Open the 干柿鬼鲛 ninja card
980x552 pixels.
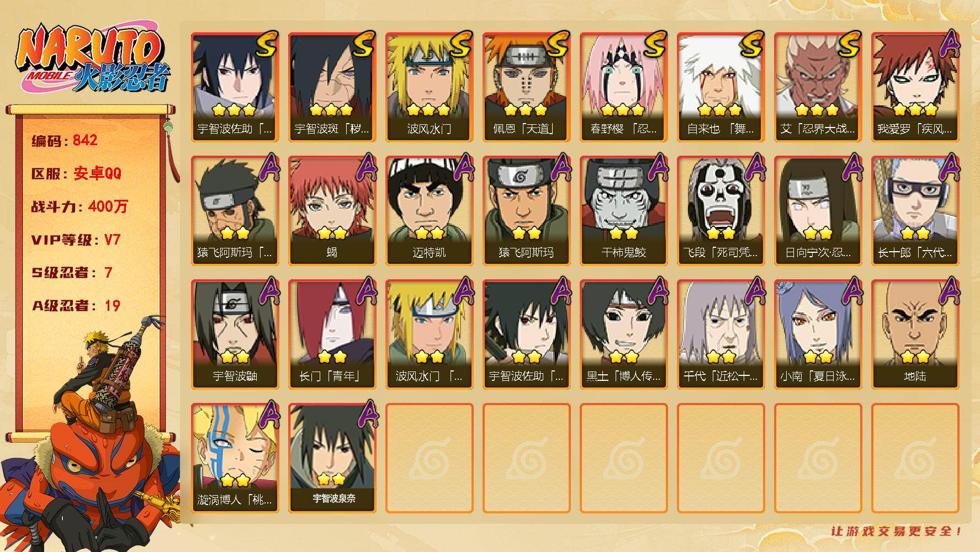623,211
